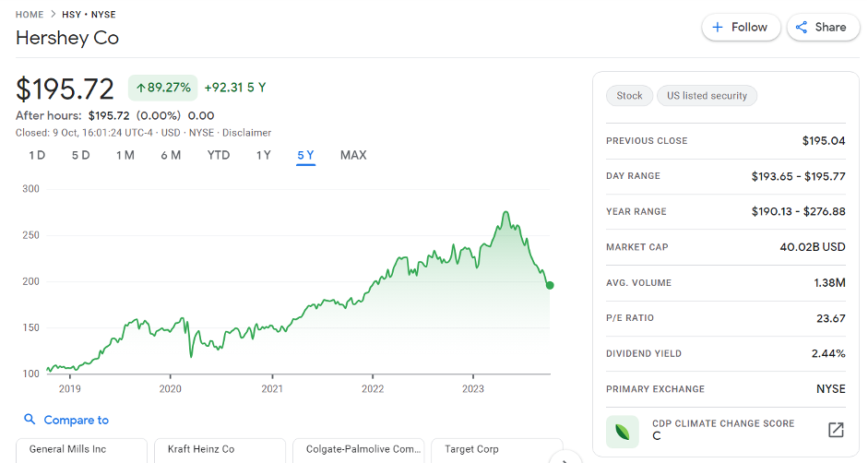Add Kraft Heinz Co to comparison
Image resolution: width=868 pixels, height=463 pixels.
220,450
